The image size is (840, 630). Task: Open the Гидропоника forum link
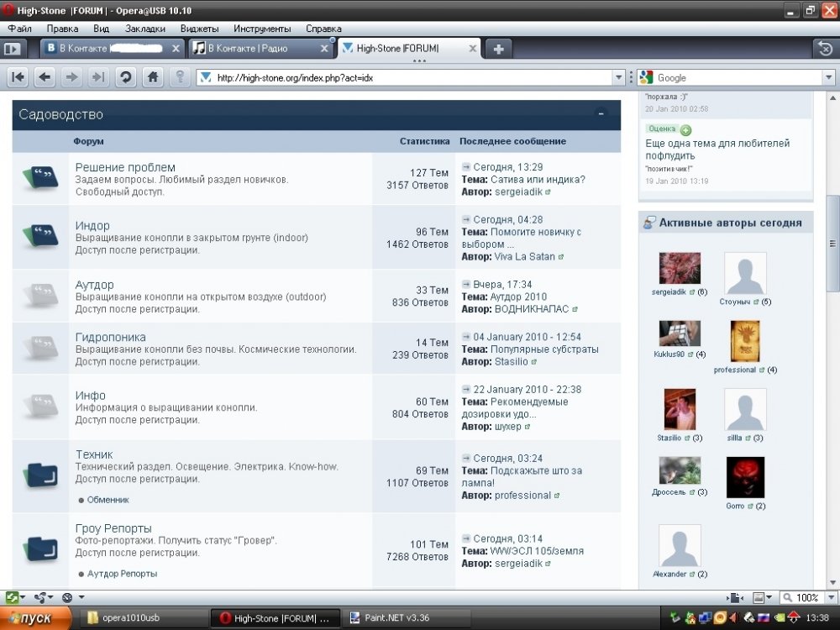point(110,337)
